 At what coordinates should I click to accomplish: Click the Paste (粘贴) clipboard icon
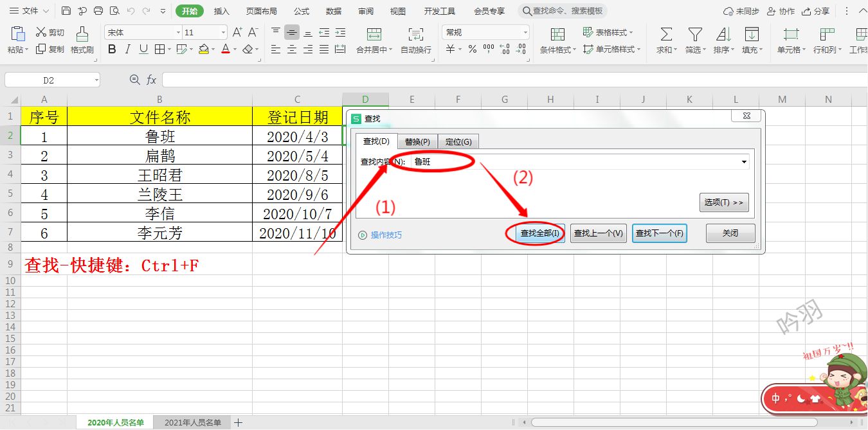pyautogui.click(x=18, y=33)
